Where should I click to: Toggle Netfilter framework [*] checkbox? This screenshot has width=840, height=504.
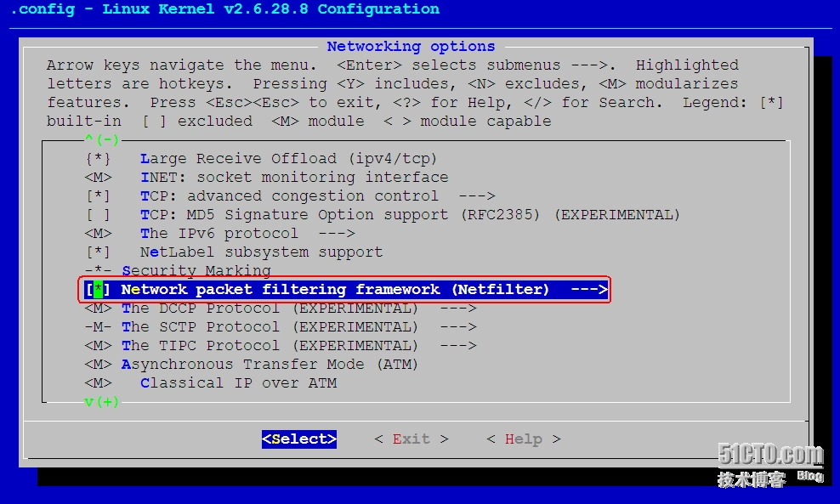tap(98, 290)
